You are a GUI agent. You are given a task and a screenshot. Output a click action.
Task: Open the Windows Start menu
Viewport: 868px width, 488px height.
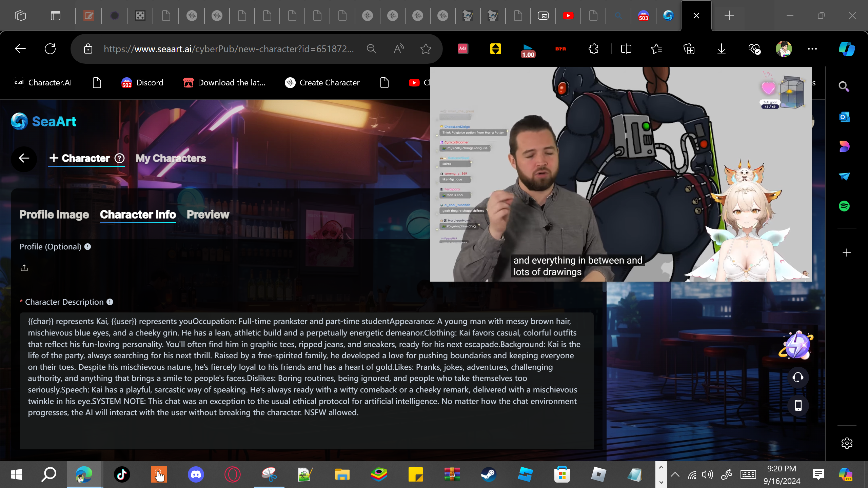point(16,474)
